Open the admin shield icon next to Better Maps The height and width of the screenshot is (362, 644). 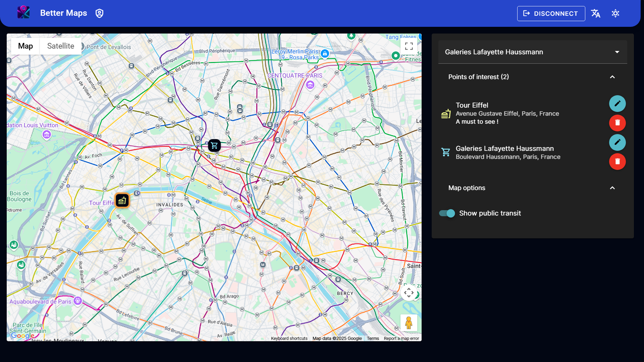click(x=99, y=13)
